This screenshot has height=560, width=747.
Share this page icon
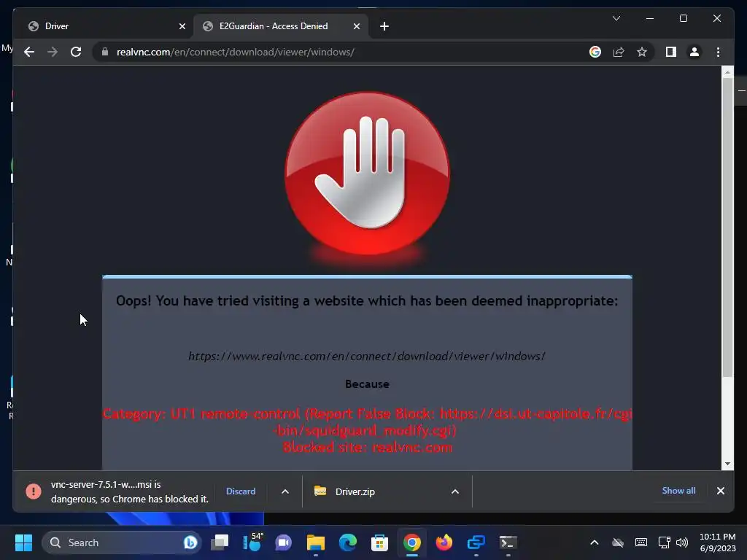(619, 52)
